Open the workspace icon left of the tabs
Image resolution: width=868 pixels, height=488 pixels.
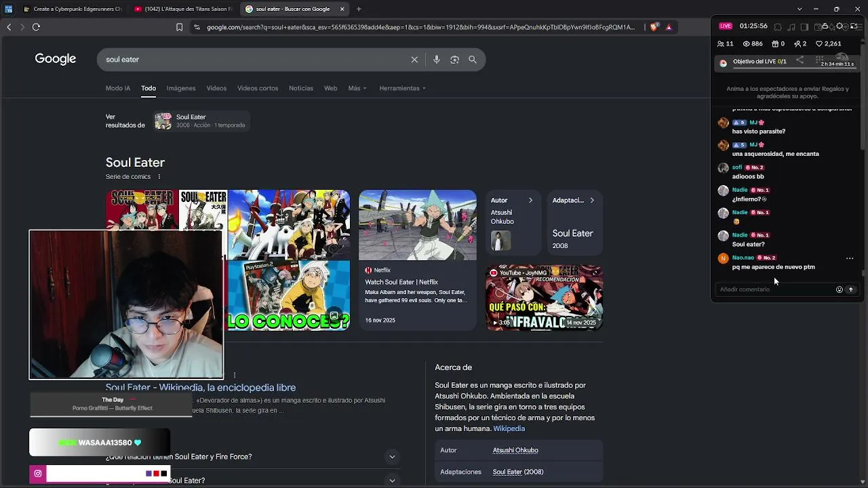click(x=9, y=9)
